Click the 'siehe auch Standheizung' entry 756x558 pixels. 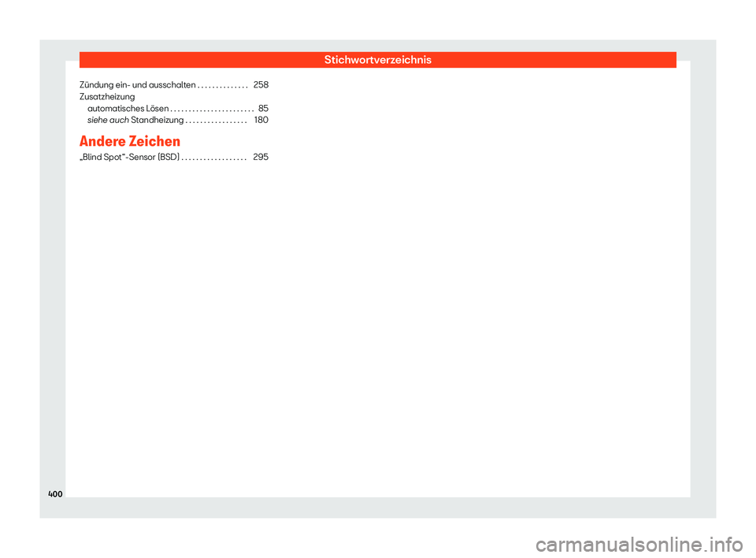click(135, 121)
